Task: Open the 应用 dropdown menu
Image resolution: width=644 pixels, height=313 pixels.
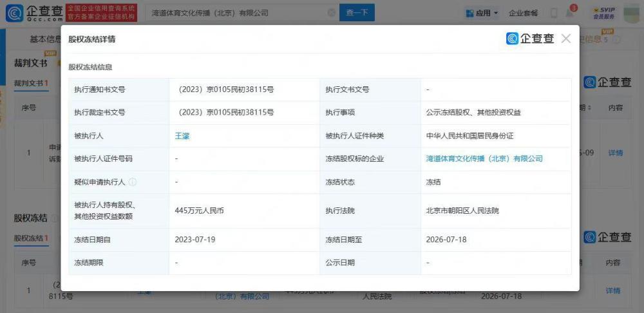Action: 482,13
